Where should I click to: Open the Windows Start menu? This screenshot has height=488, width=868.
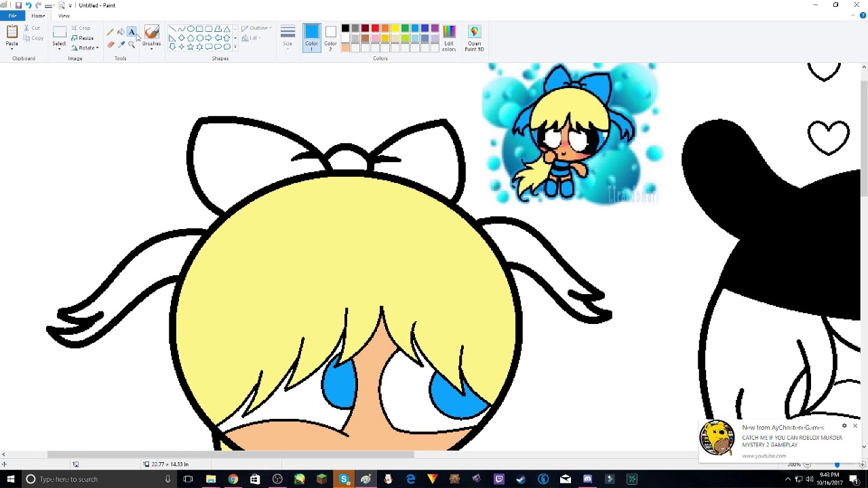(x=10, y=479)
